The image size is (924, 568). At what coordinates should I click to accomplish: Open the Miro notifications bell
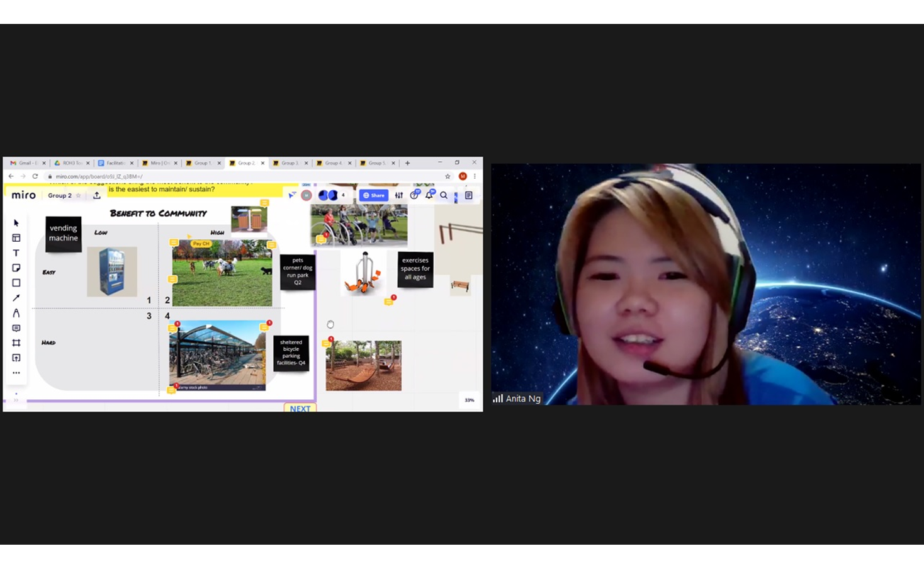(x=429, y=196)
